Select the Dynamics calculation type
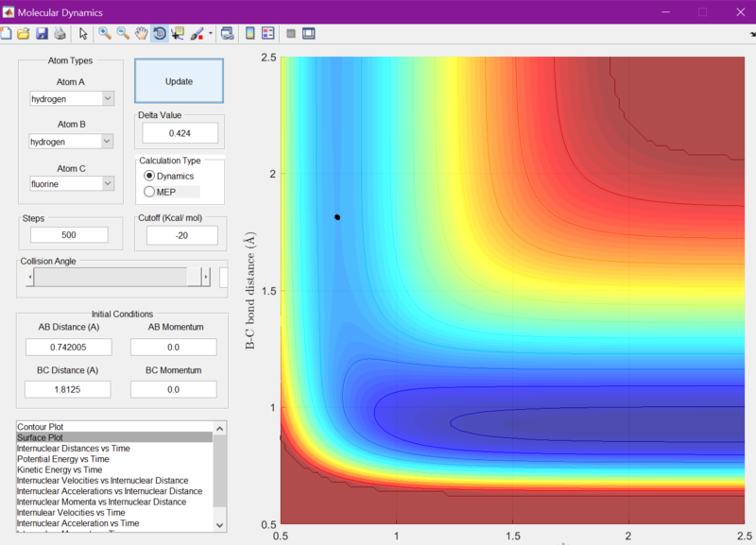Image resolution: width=756 pixels, height=545 pixels. pos(149,177)
